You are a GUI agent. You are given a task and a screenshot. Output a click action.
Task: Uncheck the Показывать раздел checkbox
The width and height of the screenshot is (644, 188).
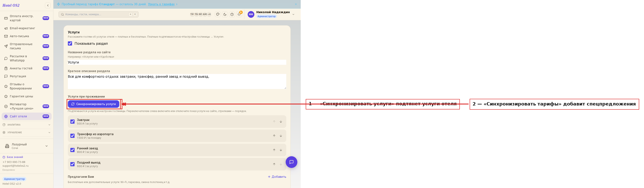[70, 43]
